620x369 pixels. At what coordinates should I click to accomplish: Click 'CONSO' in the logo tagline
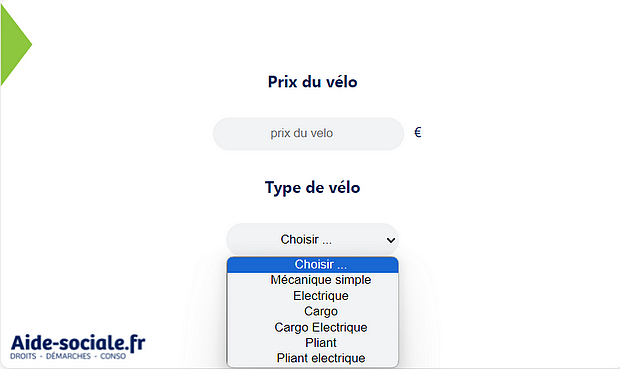113,356
